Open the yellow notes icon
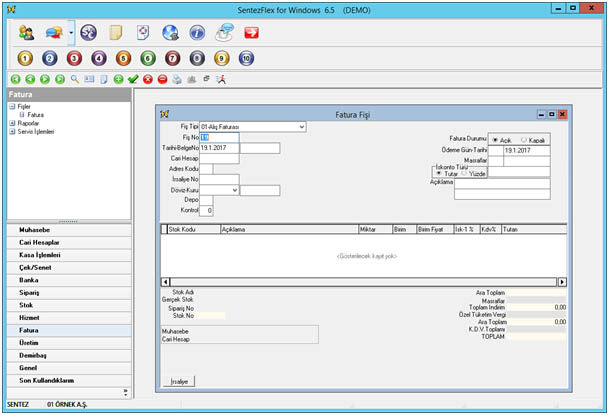 coord(116,33)
